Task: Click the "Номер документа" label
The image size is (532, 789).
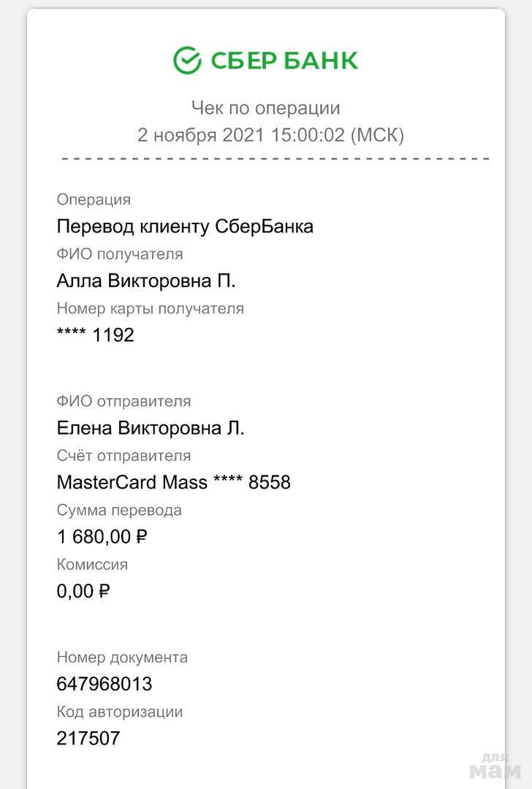Action: [x=122, y=657]
